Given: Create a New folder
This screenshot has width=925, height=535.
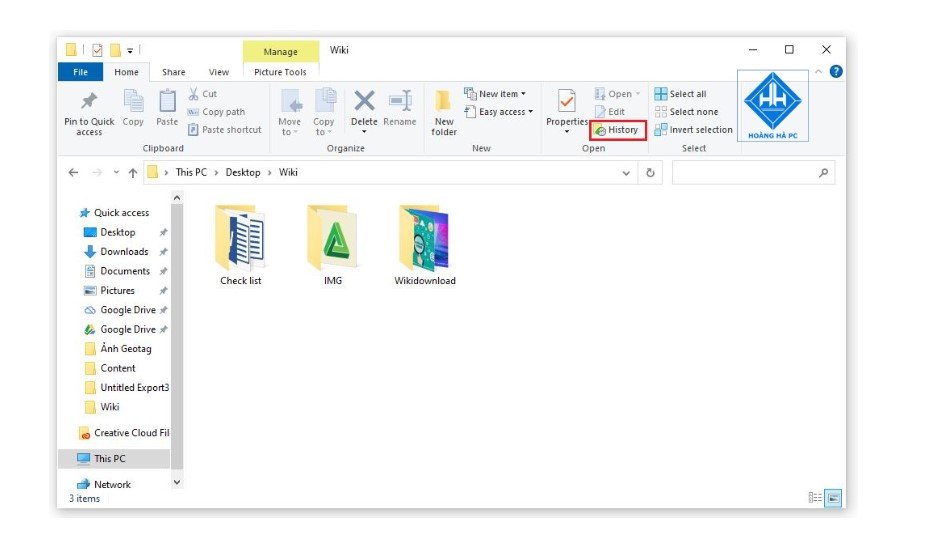Looking at the screenshot, I should pyautogui.click(x=444, y=114).
